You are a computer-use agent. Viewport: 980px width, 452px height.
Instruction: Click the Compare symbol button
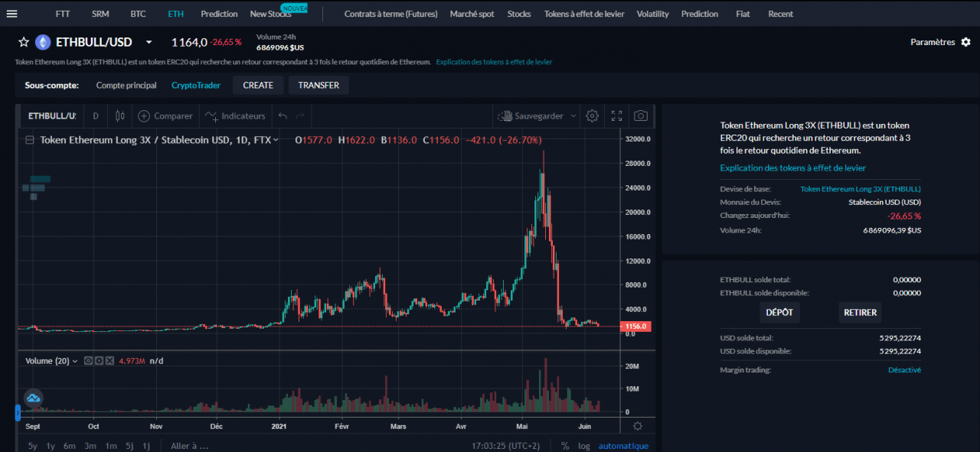165,116
